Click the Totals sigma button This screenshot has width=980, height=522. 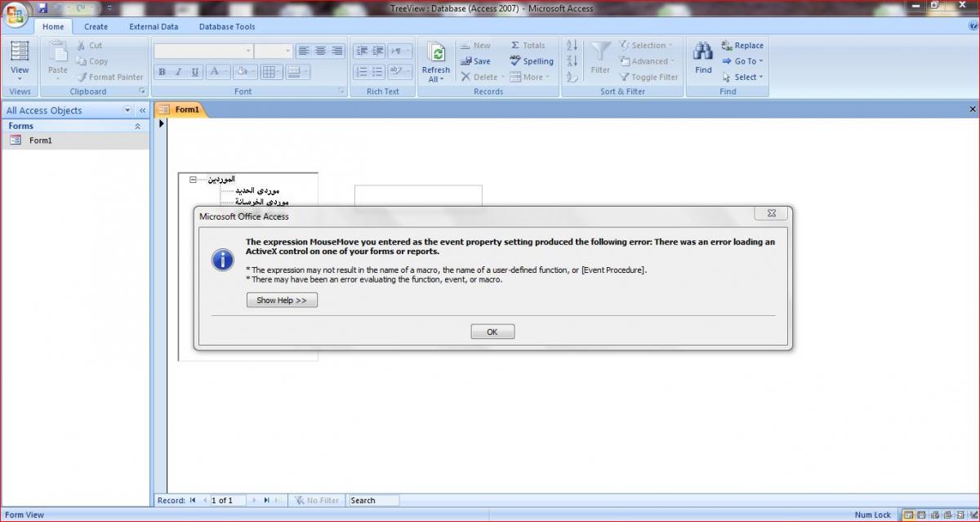(528, 46)
